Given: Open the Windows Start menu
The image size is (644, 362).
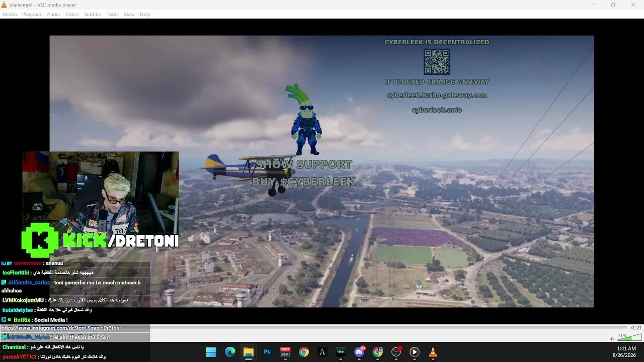Looking at the screenshot, I should pyautogui.click(x=211, y=352).
